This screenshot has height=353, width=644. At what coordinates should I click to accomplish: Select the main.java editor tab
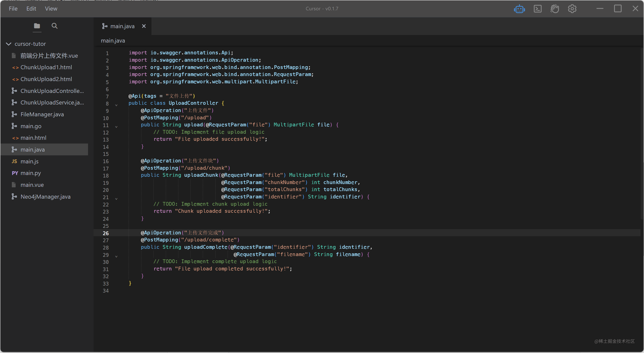point(122,26)
